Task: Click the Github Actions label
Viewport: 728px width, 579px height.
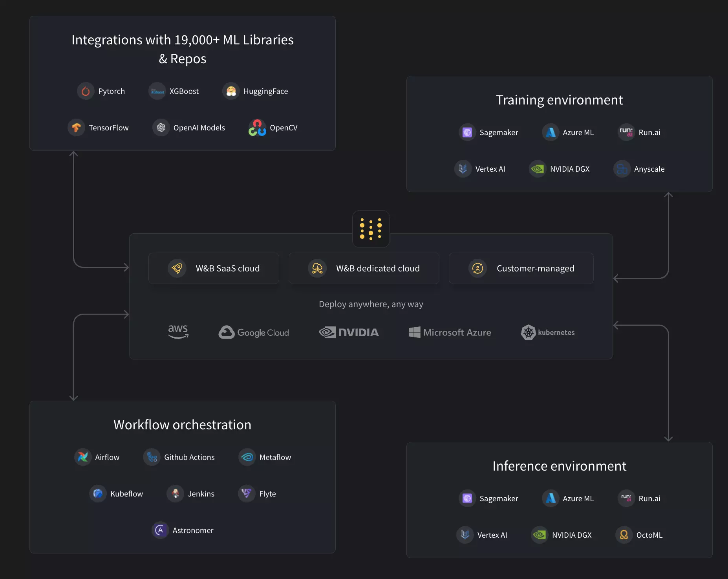Action: (x=189, y=457)
